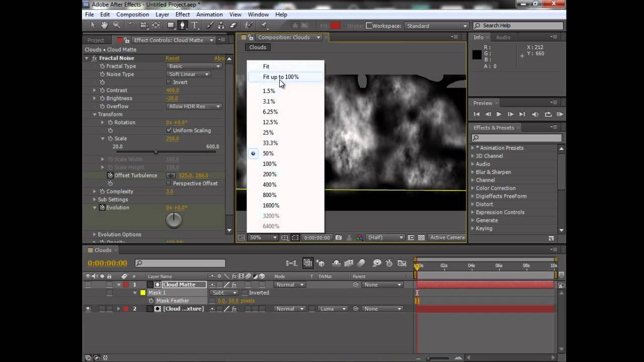Open Workspace dropdown showing Standard
Viewport: 644px width, 362px height.
coord(436,26)
